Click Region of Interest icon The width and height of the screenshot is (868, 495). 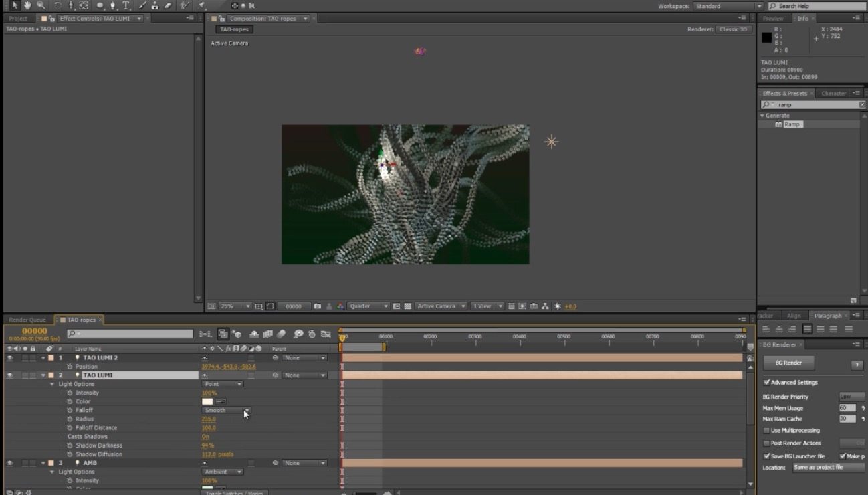point(397,306)
